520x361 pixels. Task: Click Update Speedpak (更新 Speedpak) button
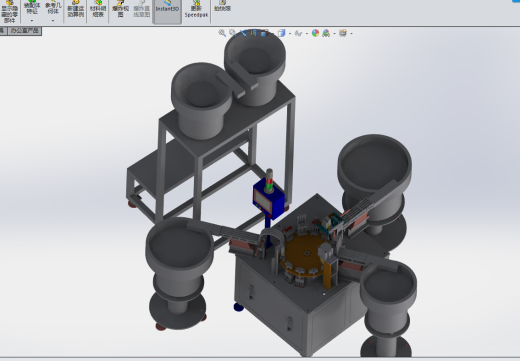tap(196, 10)
